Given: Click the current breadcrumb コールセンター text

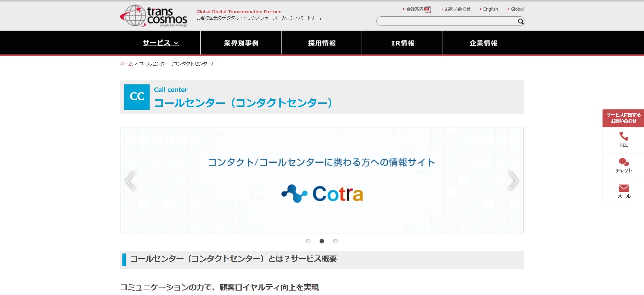Looking at the screenshot, I should [176, 64].
